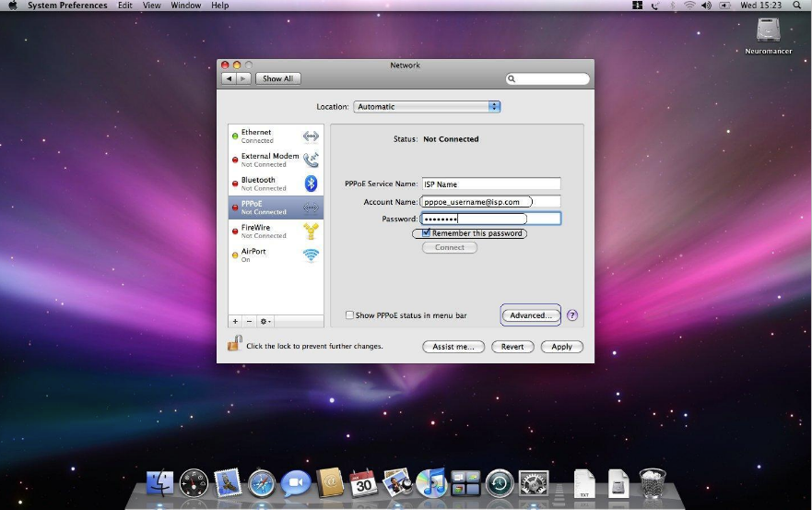Open the View menu
This screenshot has height=510, width=812.
point(151,6)
